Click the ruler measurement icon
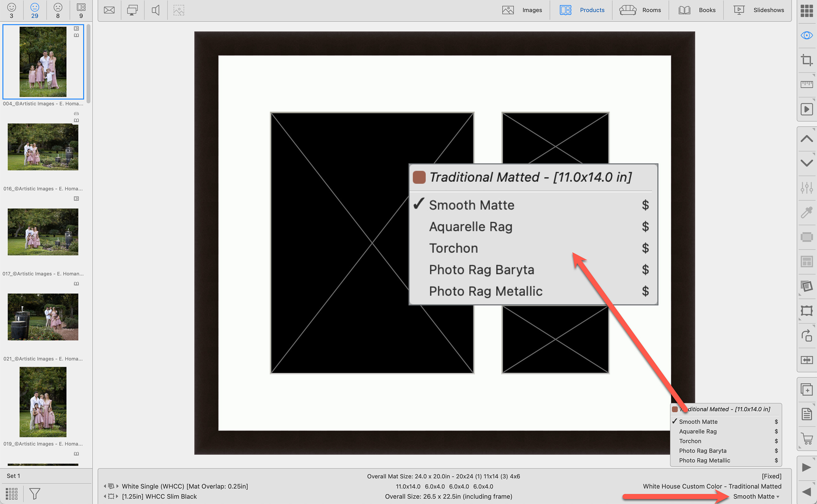Viewport: 817px width, 504px height. pyautogui.click(x=806, y=84)
